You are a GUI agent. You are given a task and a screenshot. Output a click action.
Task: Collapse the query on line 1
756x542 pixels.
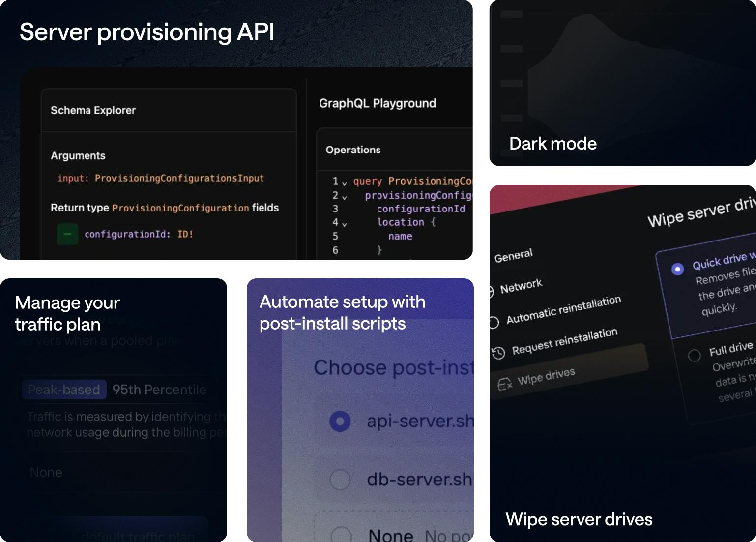click(344, 181)
